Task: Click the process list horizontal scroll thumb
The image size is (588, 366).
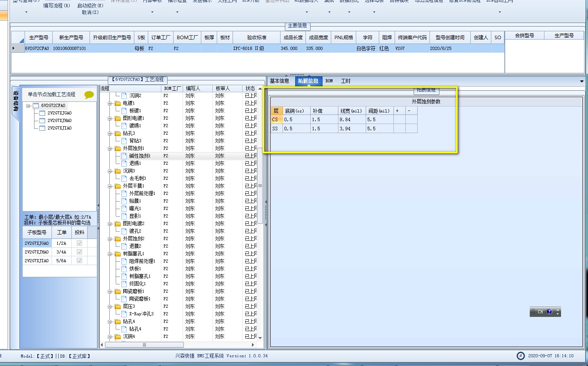Action: [145, 345]
